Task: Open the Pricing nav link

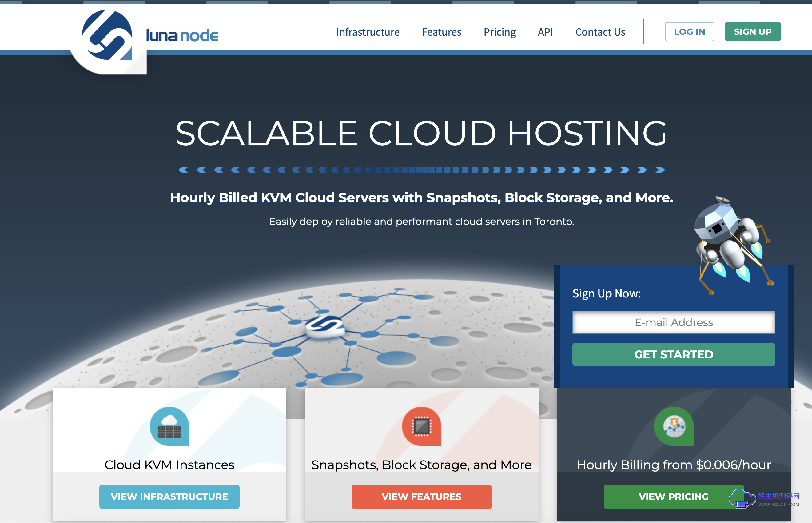Action: pos(500,32)
